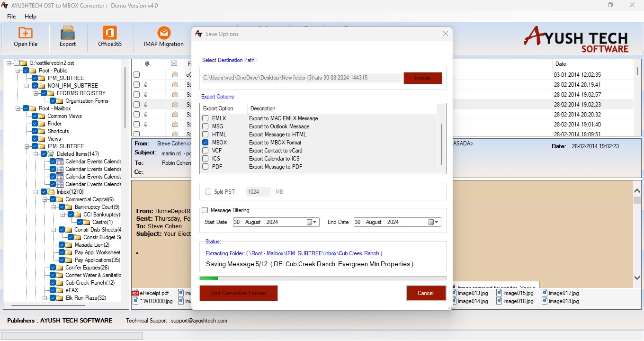Viewport: 644px width, 341px height.
Task: Close the Save Options dialog
Action: [x=445, y=34]
